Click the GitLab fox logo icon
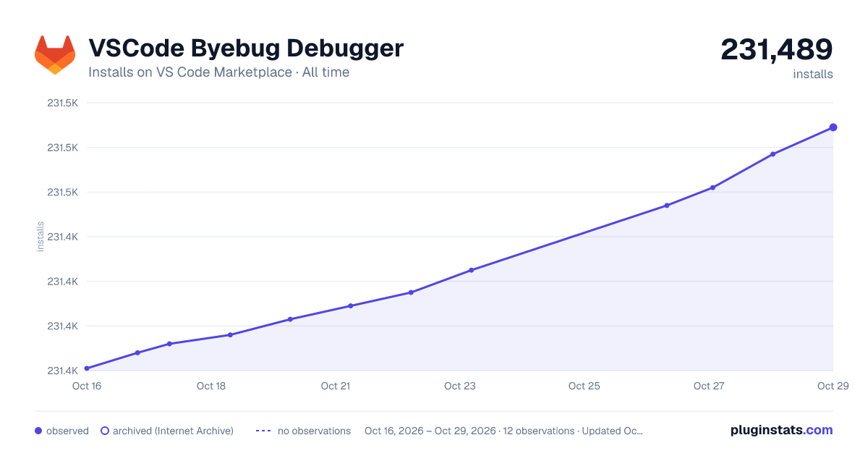Screen dimensions: 868x456 (55, 55)
